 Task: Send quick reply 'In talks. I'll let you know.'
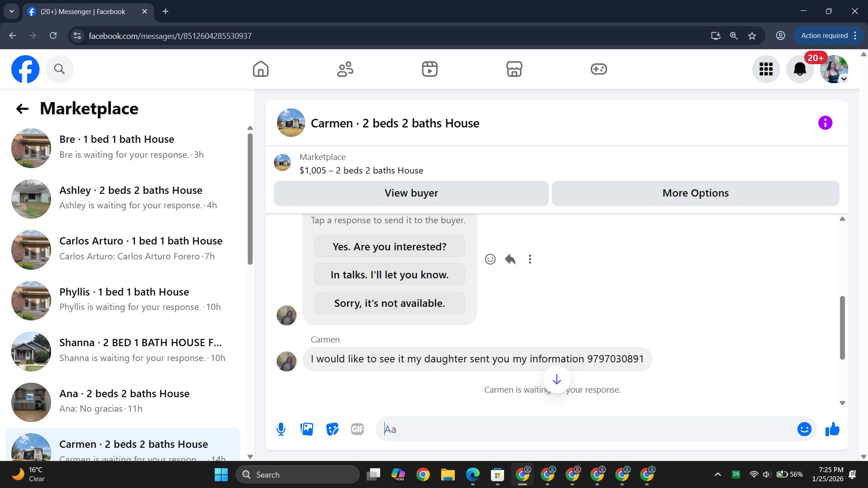point(390,275)
